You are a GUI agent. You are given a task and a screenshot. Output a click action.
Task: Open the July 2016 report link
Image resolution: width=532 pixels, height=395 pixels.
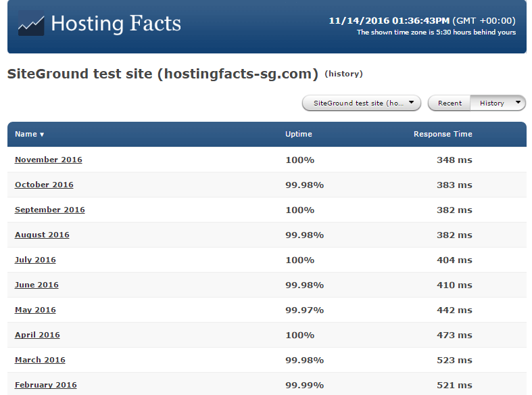[x=35, y=260]
